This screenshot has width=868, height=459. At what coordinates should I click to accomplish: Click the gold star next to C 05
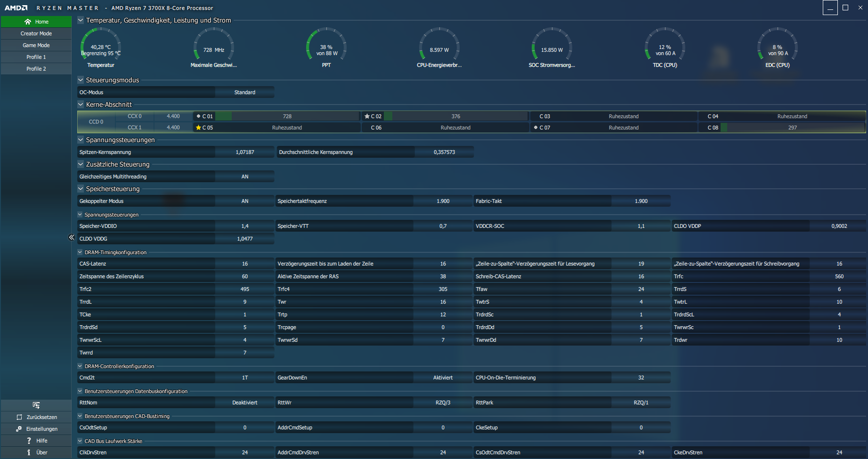(198, 128)
